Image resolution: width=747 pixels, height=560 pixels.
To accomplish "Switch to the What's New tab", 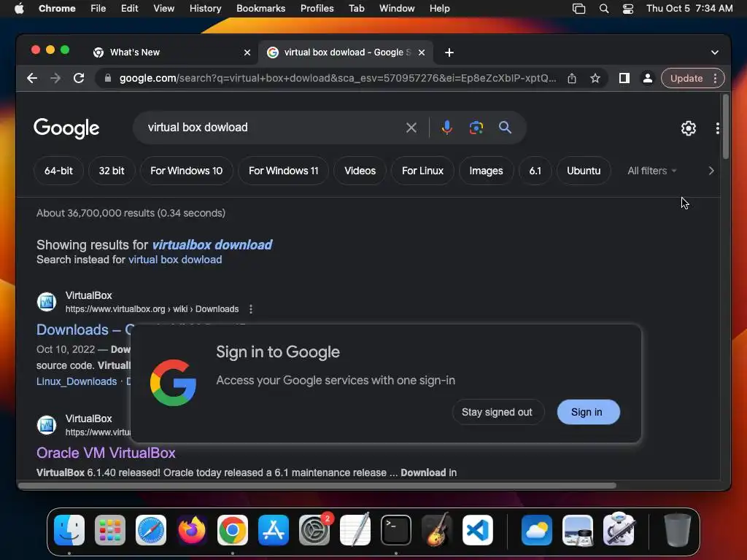I will (171, 52).
